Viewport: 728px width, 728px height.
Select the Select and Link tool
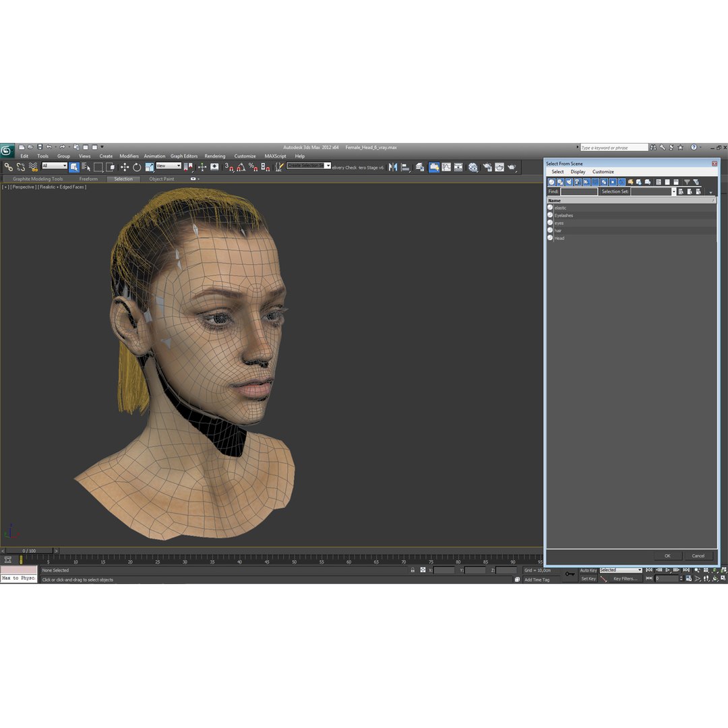[x=8, y=167]
